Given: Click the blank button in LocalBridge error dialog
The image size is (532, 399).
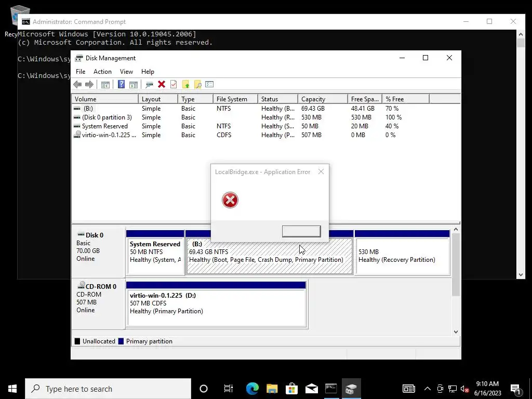Looking at the screenshot, I should 301,231.
